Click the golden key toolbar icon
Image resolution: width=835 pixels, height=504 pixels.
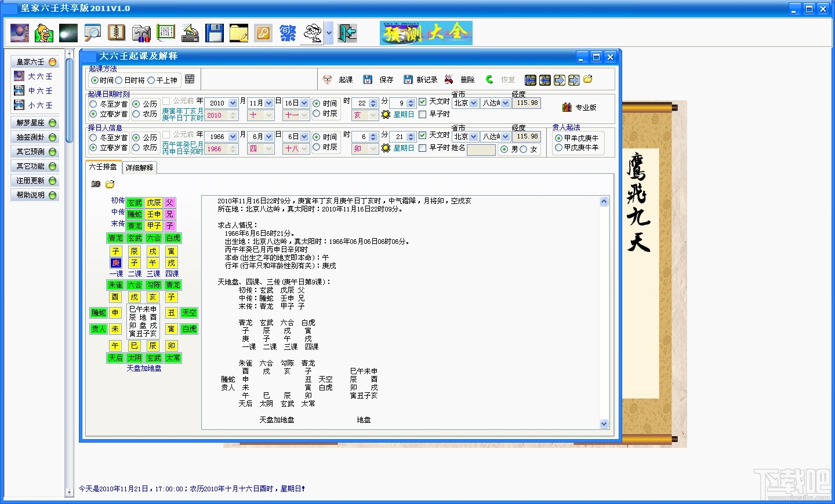(263, 33)
